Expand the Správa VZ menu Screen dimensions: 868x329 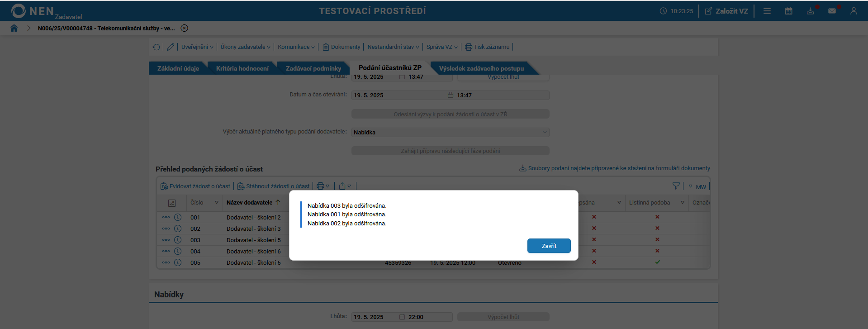[442, 47]
